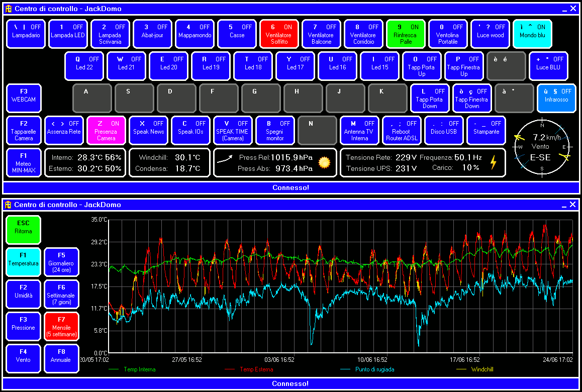This screenshot has width=582, height=392.
Task: Click the lightning bolt power icon
Action: coord(493,162)
